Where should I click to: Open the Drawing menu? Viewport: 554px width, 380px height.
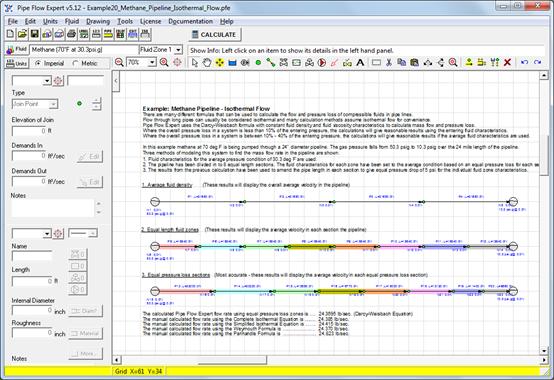pyautogui.click(x=98, y=21)
